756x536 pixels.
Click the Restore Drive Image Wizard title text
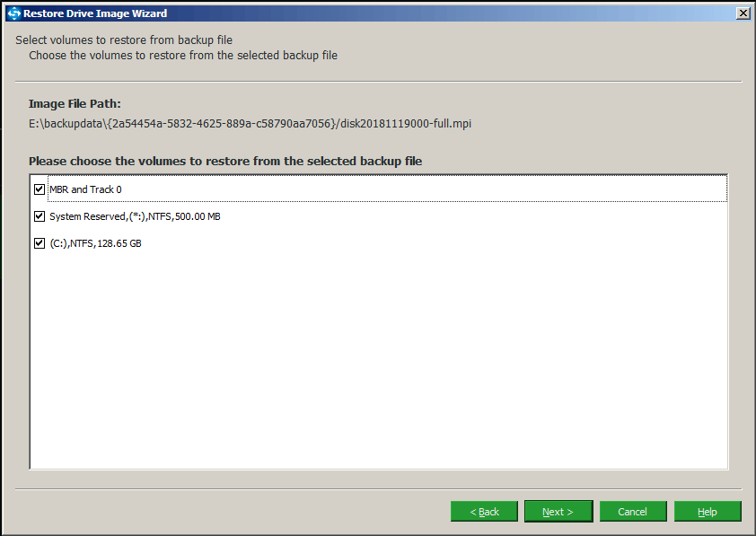(94, 13)
